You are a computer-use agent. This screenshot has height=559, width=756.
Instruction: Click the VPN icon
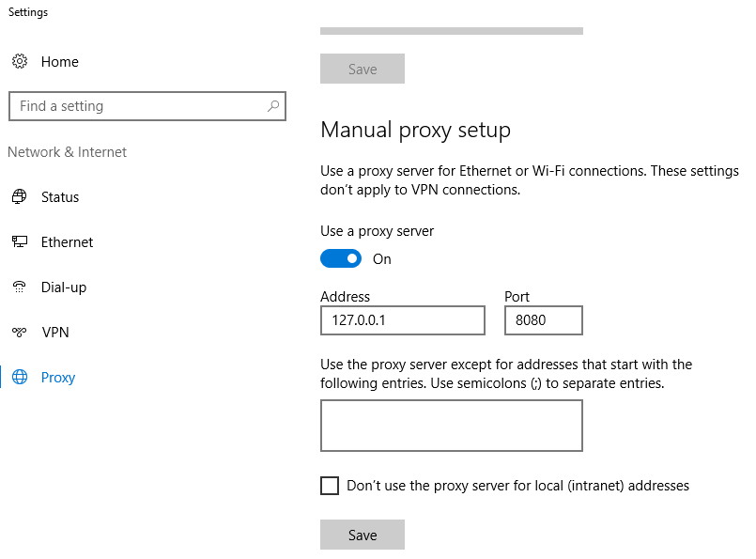[20, 332]
